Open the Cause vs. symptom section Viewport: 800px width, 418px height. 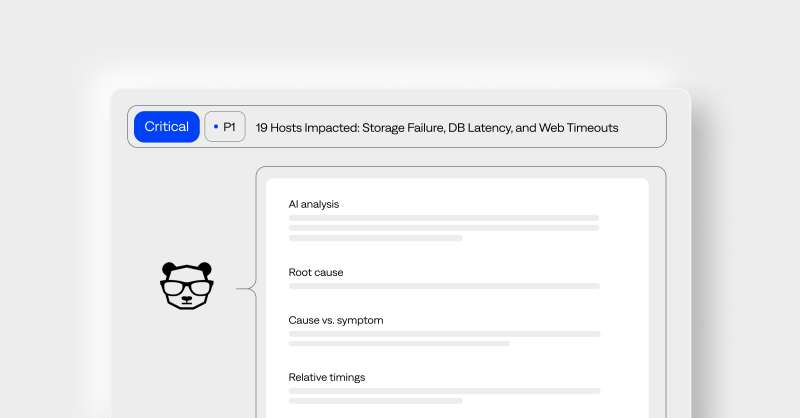(x=336, y=320)
